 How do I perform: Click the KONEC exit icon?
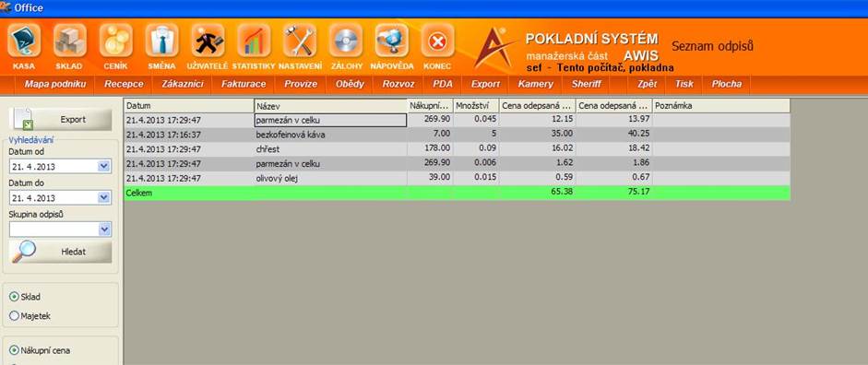coord(437,41)
